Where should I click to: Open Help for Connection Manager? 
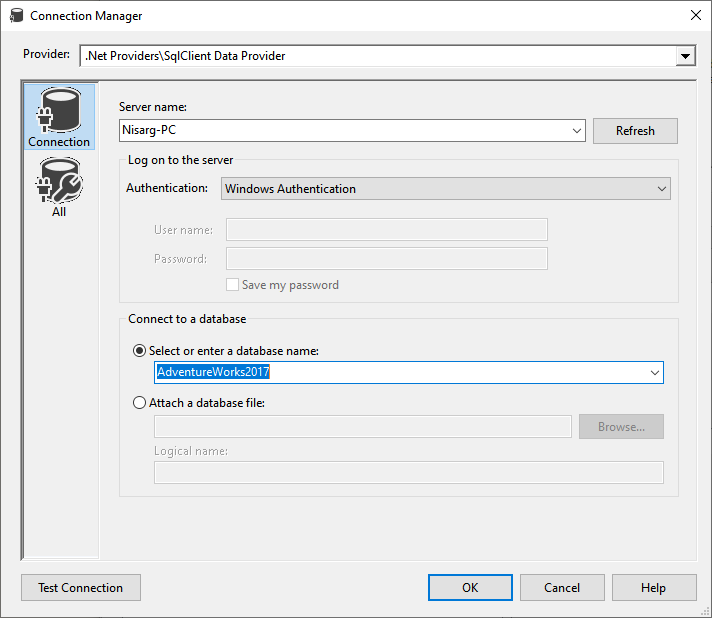[654, 588]
